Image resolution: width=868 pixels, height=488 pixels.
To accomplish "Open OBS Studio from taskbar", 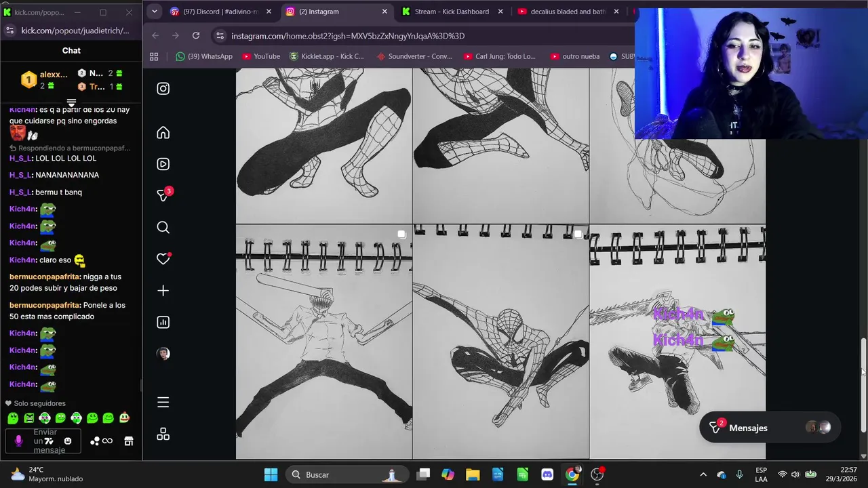I will coord(597,474).
